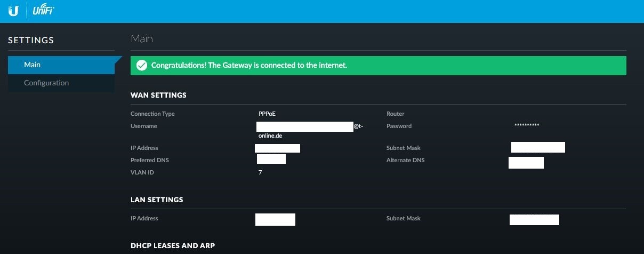Click the WAN Subnet Mask value
Image resolution: width=644 pixels, height=254 pixels.
pyautogui.click(x=538, y=147)
